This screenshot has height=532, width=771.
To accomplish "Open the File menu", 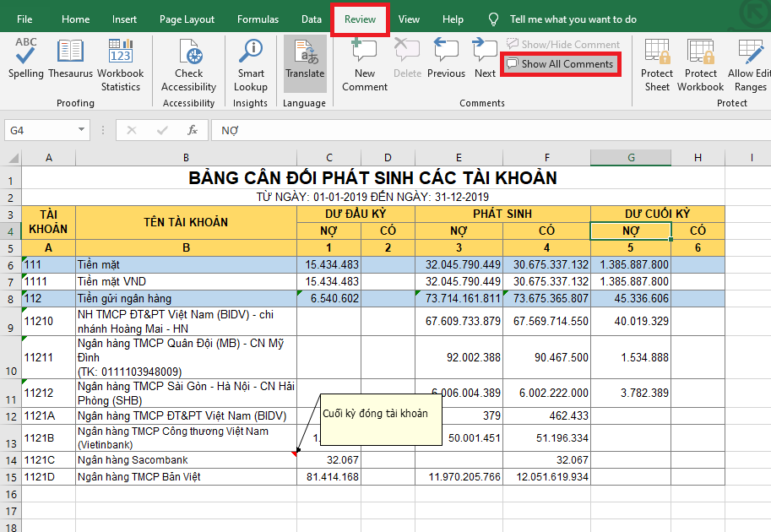I will pyautogui.click(x=25, y=19).
